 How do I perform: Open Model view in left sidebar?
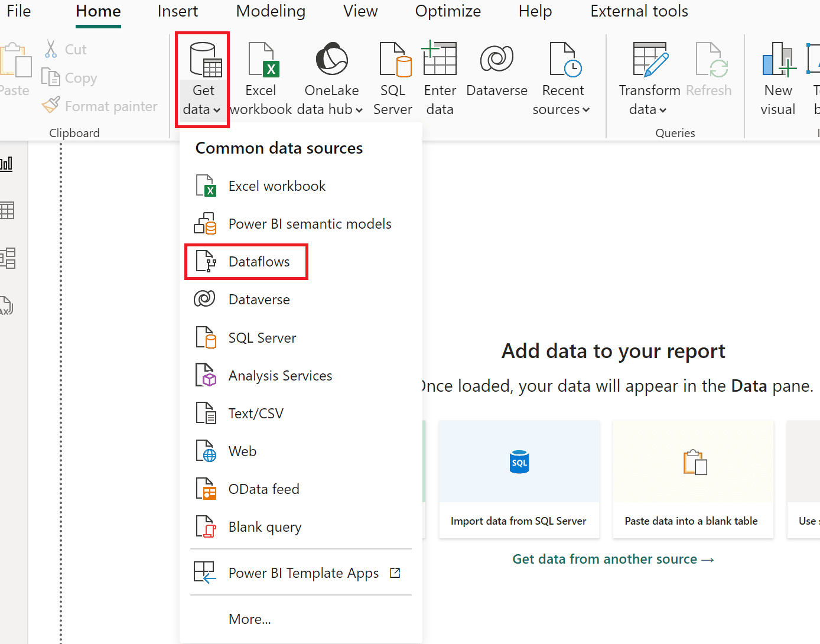coord(8,258)
